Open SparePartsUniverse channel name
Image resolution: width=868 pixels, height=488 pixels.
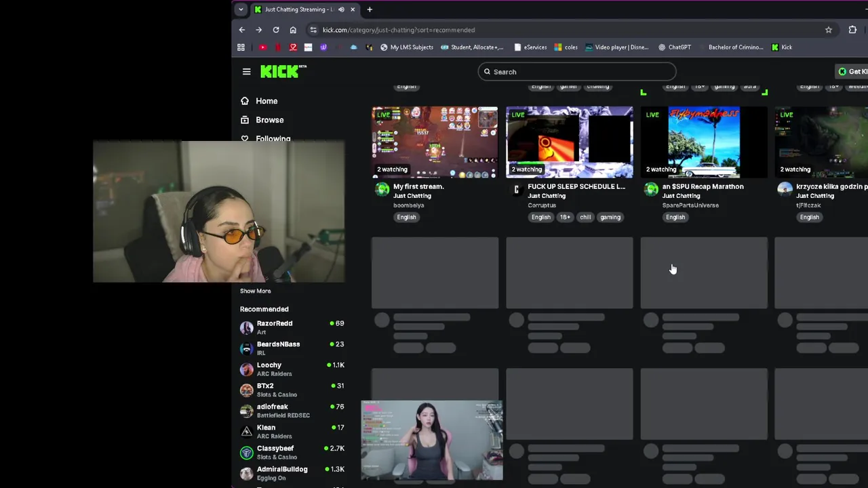click(x=690, y=205)
